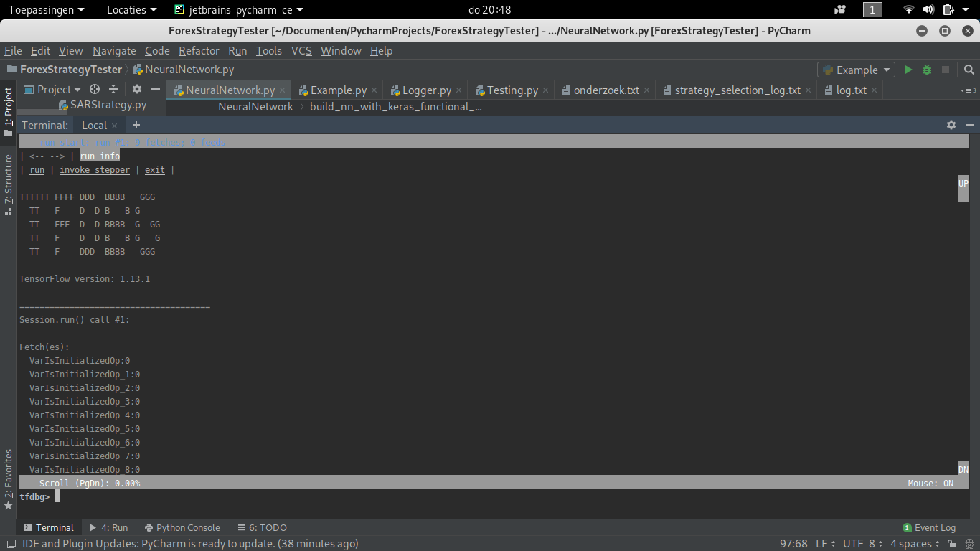
Task: Select SARStrategy.py in the Project tree
Action: tap(108, 105)
